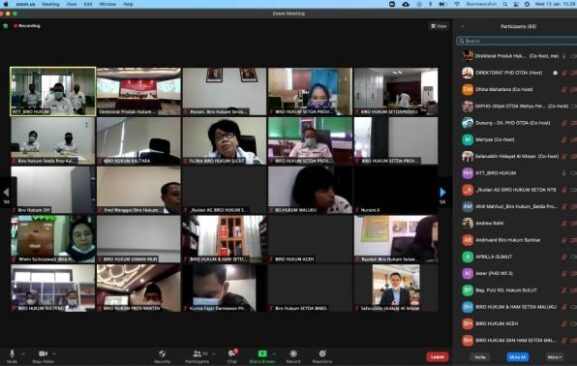The height and width of the screenshot is (366, 577).
Task: Click the microphone icon beside NTT_BIRO HUKUM participant
Action: pyautogui.click(x=564, y=173)
